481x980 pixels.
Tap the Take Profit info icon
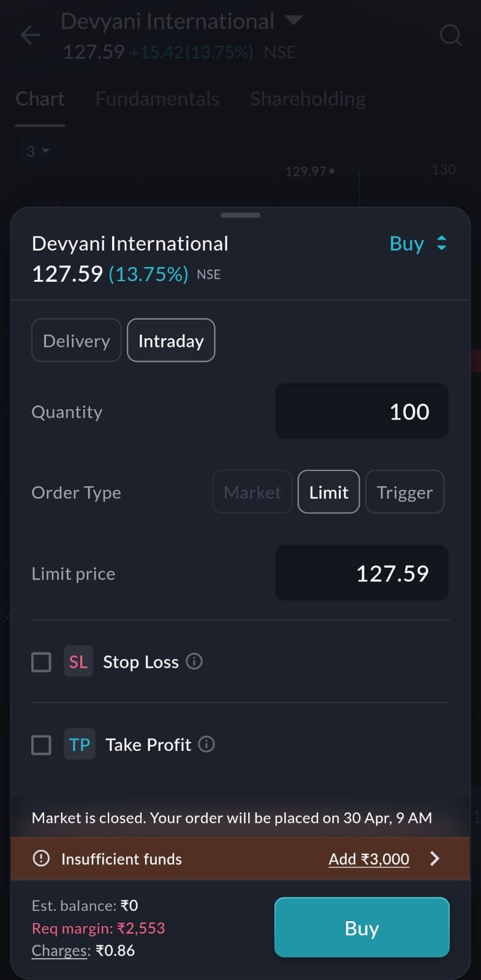click(206, 744)
